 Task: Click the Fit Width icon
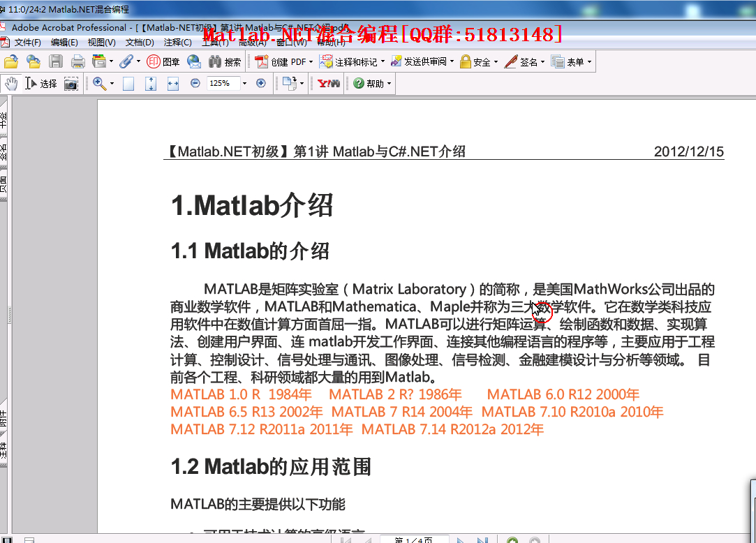[173, 84]
